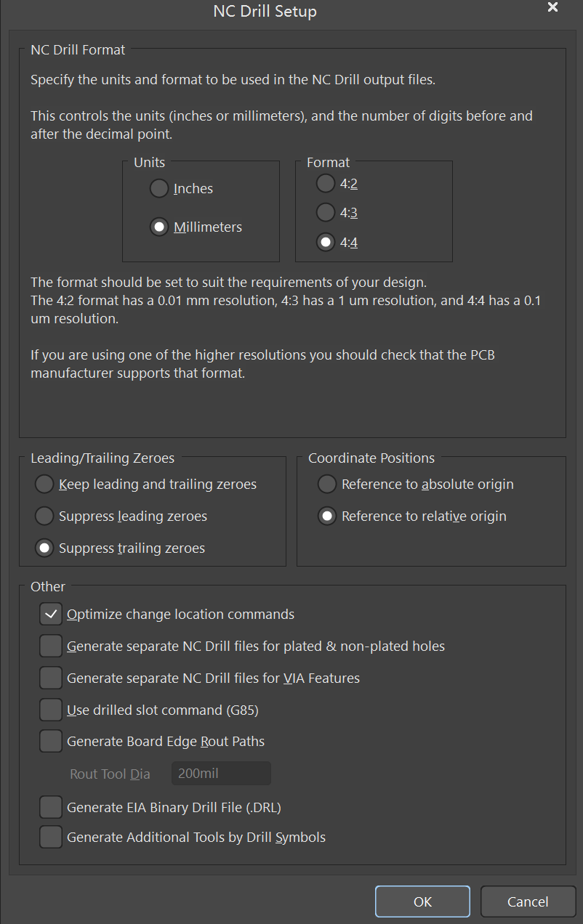Confirm the dialog with the OK button
The height and width of the screenshot is (924, 583).
(422, 901)
